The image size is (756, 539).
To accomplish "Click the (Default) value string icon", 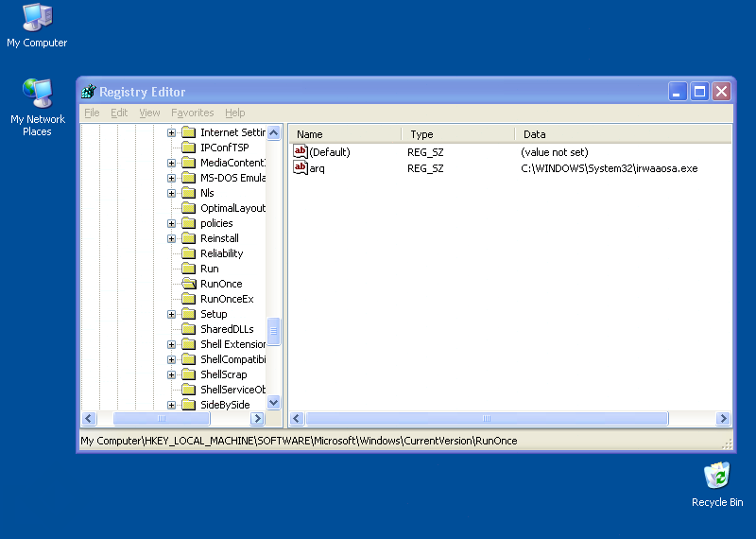I will click(301, 151).
